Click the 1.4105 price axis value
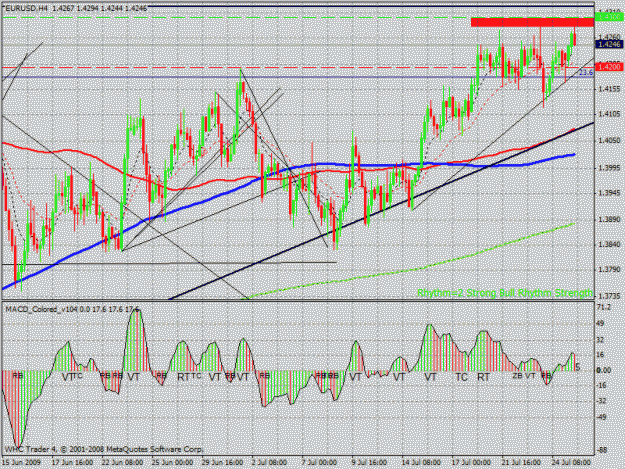This screenshot has width=625, height=469. tap(609, 114)
